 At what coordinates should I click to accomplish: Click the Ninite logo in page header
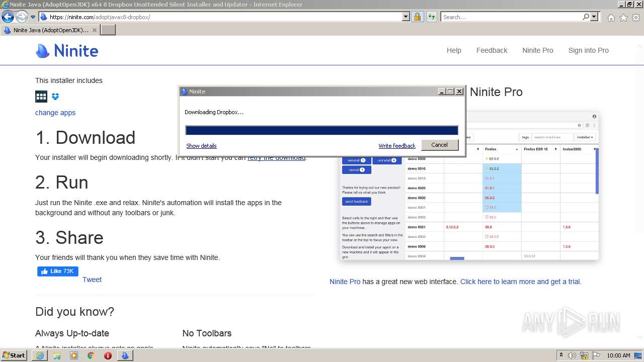coord(67,51)
